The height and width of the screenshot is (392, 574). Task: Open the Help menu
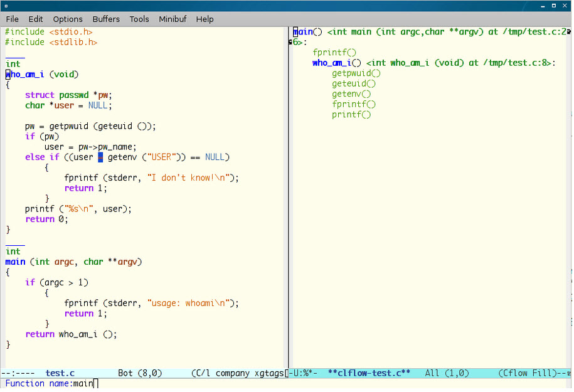[x=205, y=19]
